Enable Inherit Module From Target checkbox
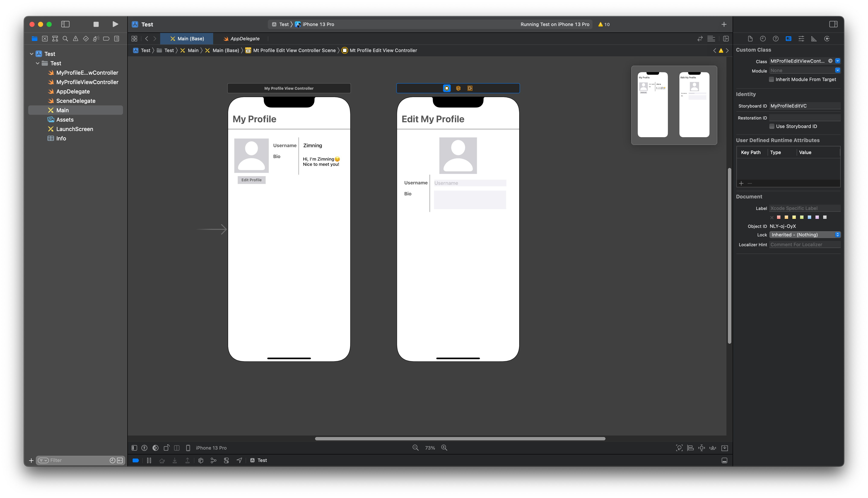This screenshot has width=868, height=498. (x=771, y=79)
